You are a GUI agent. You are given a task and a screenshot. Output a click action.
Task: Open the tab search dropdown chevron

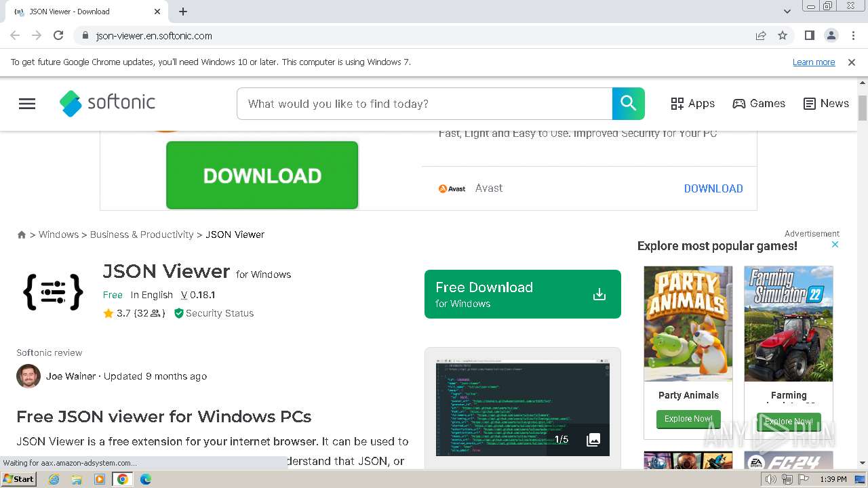pyautogui.click(x=787, y=12)
